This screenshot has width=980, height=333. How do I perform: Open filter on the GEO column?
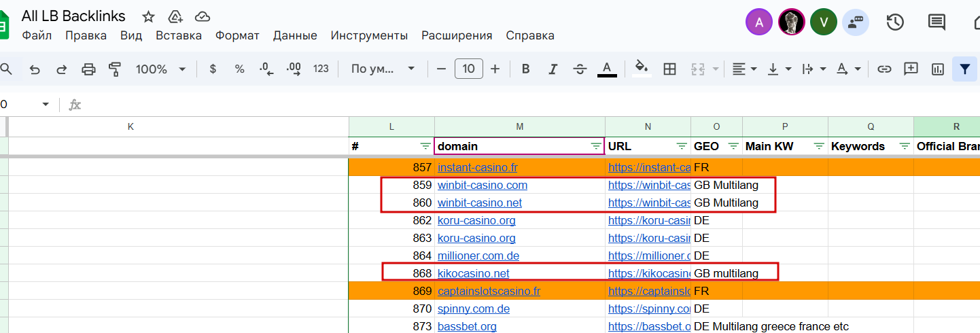733,146
